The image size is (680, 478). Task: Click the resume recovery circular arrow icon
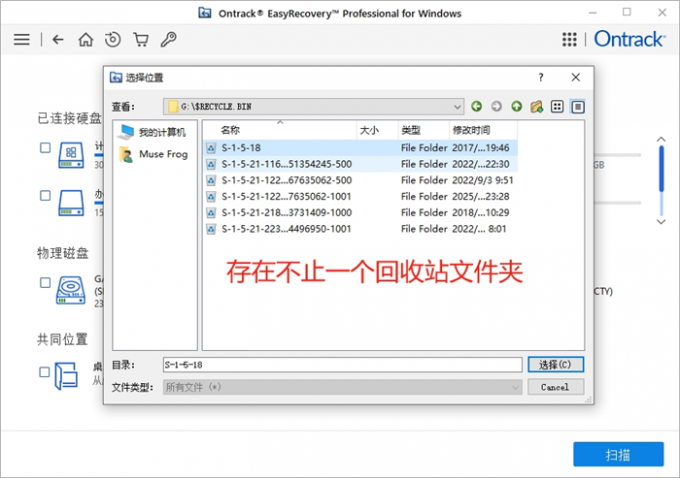(x=113, y=39)
